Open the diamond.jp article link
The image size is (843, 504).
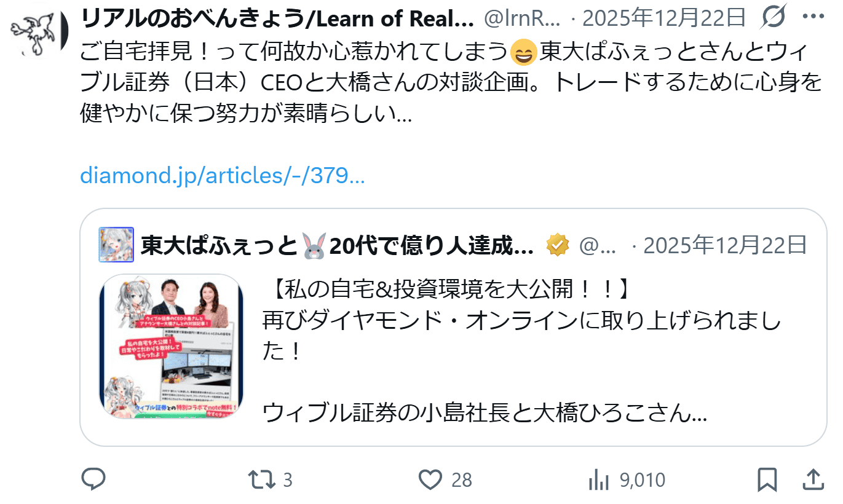[x=223, y=176]
